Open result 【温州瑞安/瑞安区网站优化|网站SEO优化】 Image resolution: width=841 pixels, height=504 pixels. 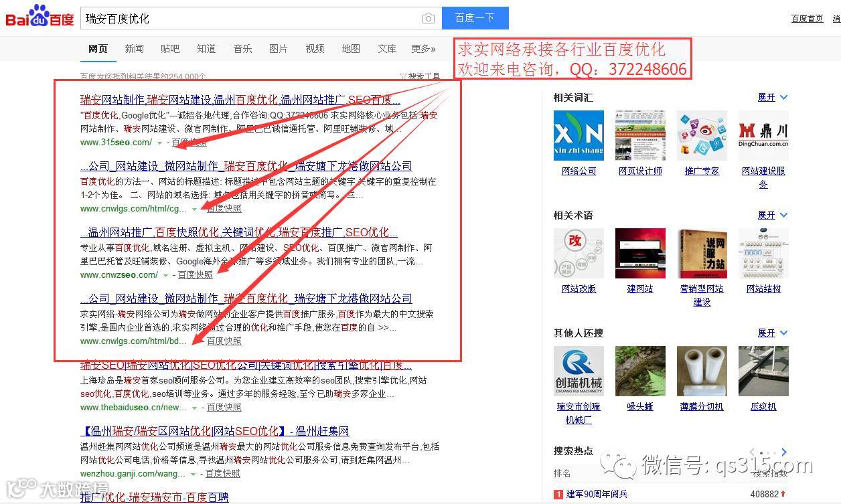[x=214, y=431]
